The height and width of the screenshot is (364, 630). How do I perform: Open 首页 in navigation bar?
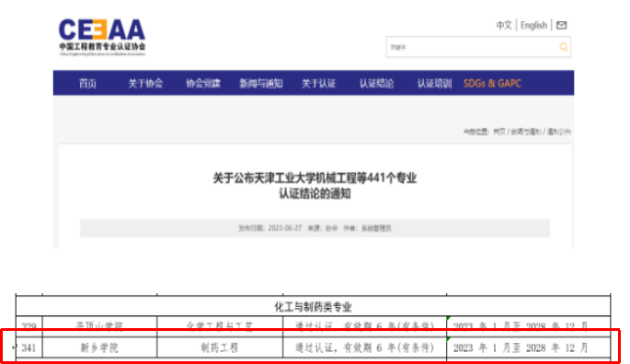(87, 84)
